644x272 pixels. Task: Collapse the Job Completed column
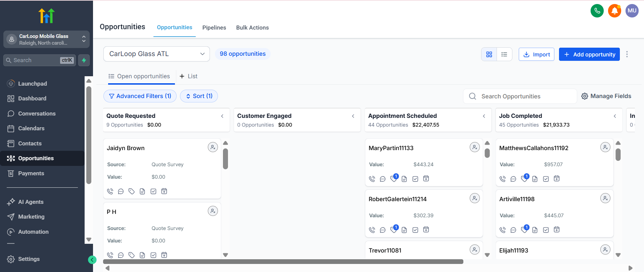(615, 116)
